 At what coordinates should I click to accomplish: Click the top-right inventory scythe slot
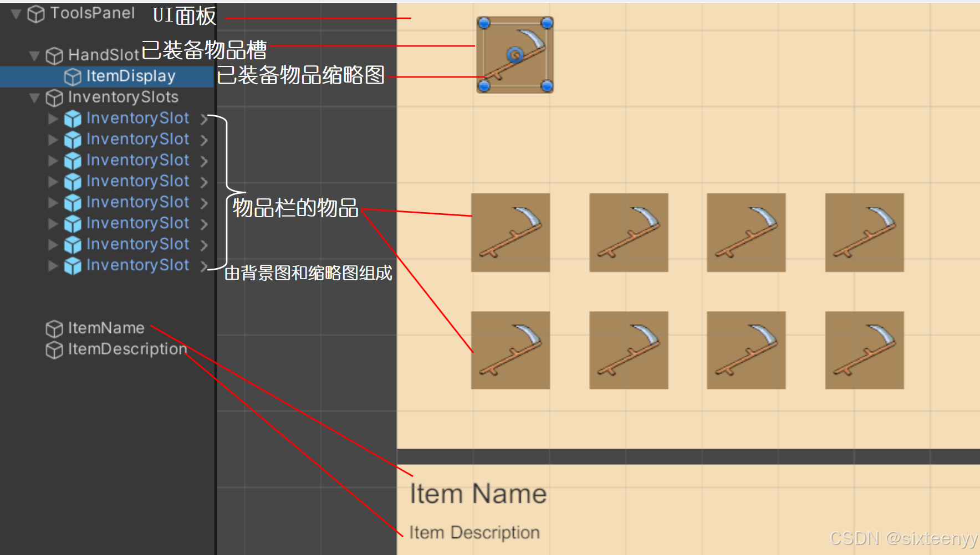864,232
